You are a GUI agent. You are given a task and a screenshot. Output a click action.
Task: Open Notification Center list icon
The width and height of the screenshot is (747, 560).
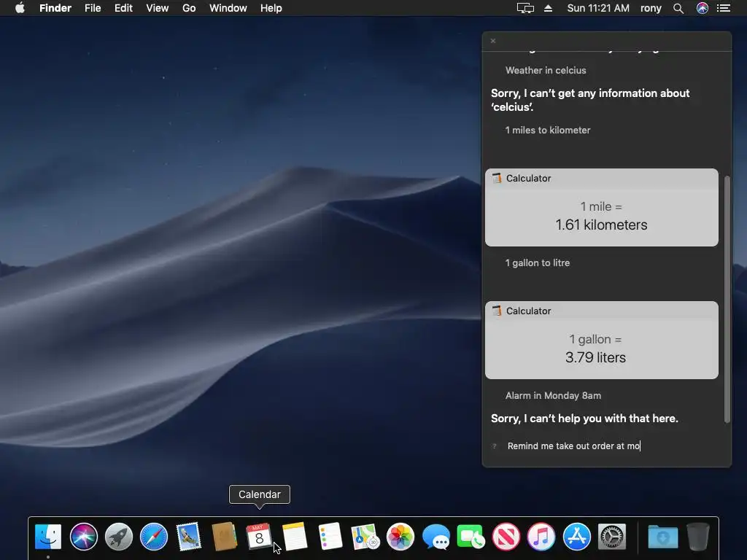[x=724, y=8]
